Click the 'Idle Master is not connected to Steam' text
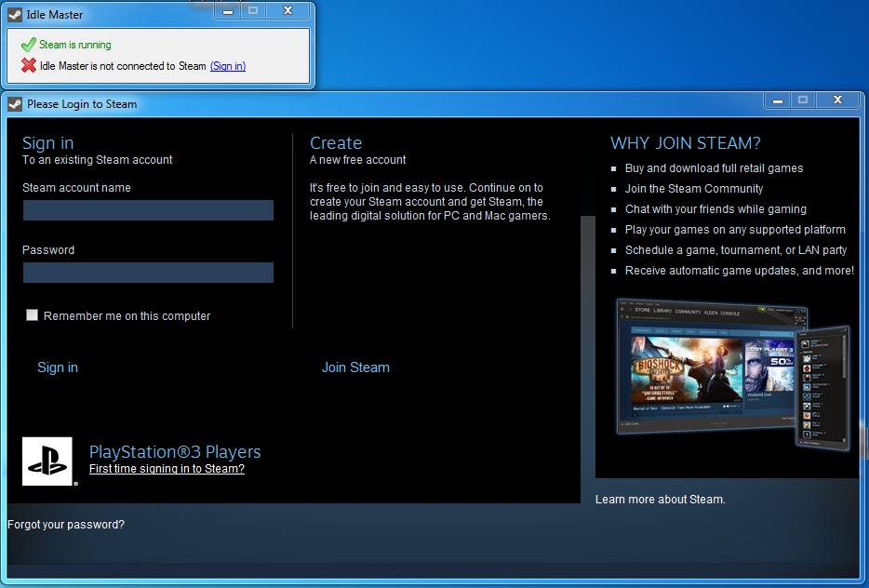 123,66
